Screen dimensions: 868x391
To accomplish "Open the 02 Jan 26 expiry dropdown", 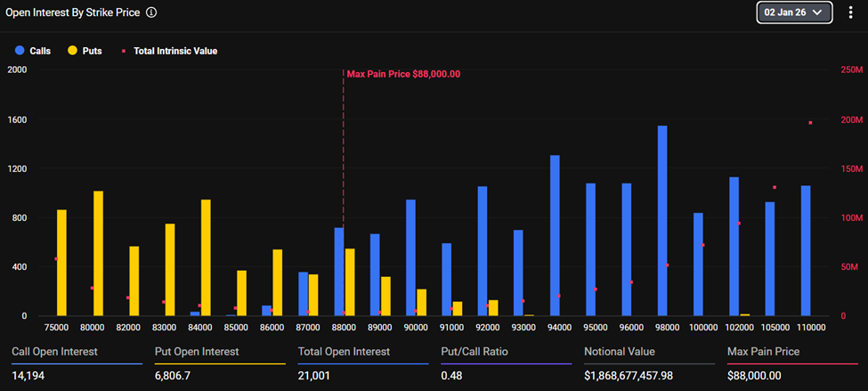I will click(794, 12).
